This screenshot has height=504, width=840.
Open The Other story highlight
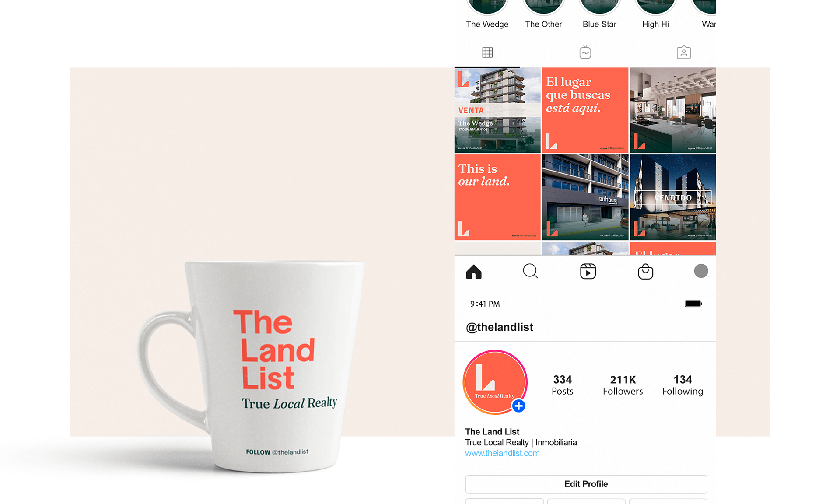coord(543,14)
